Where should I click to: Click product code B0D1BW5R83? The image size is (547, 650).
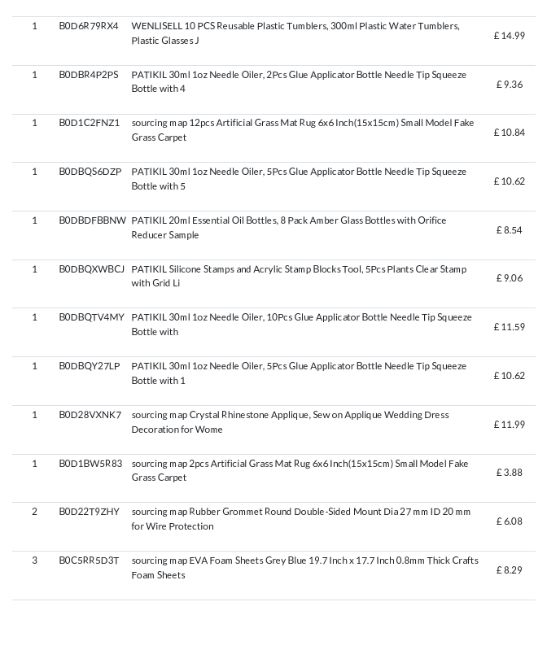point(90,463)
